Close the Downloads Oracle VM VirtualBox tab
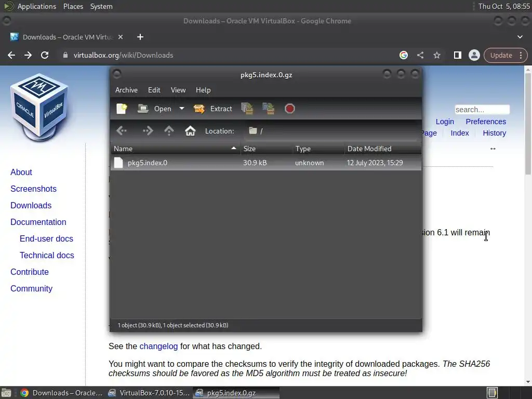The height and width of the screenshot is (399, 532). [121, 37]
